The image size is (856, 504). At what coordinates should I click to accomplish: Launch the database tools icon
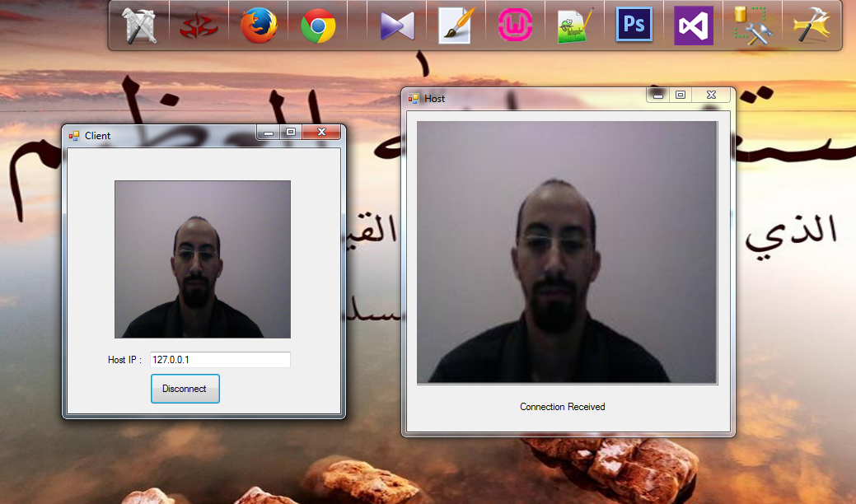[751, 26]
